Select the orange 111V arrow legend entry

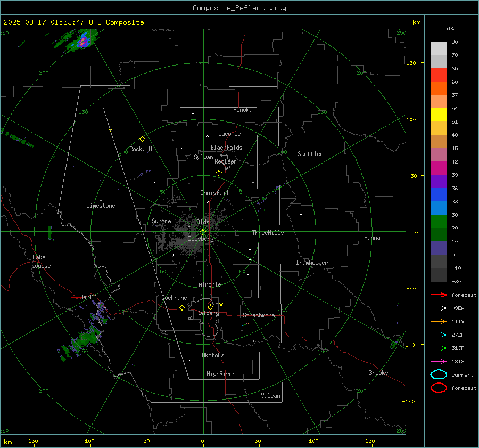pyautogui.click(x=439, y=321)
